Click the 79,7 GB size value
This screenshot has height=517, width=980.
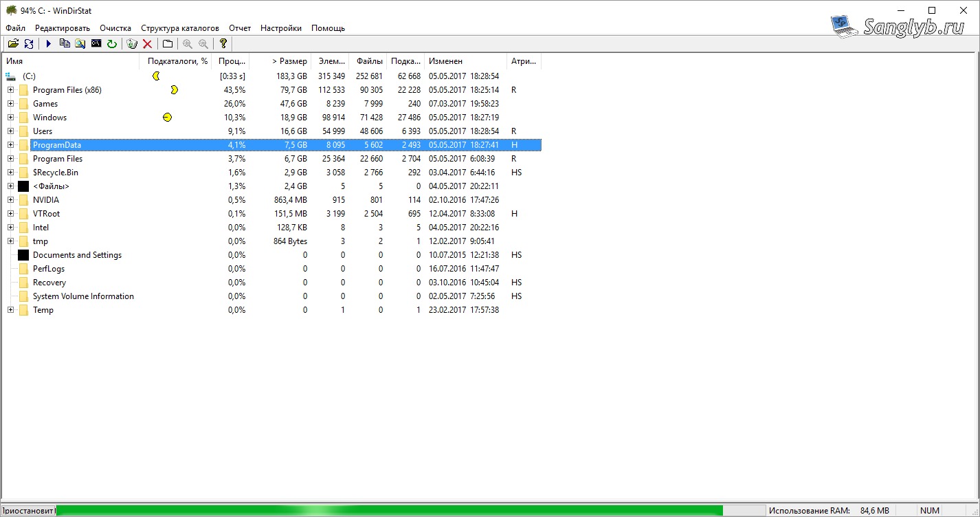tap(293, 90)
